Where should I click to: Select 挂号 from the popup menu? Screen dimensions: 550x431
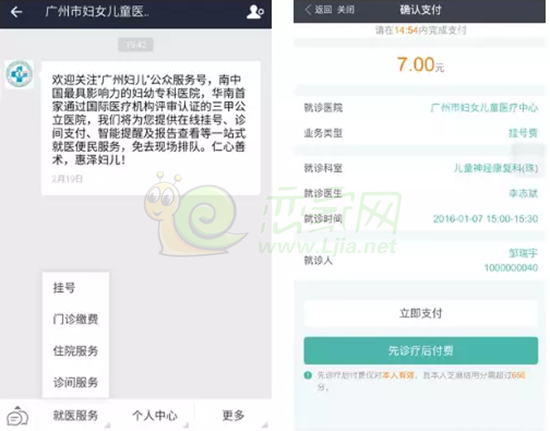pos(64,288)
